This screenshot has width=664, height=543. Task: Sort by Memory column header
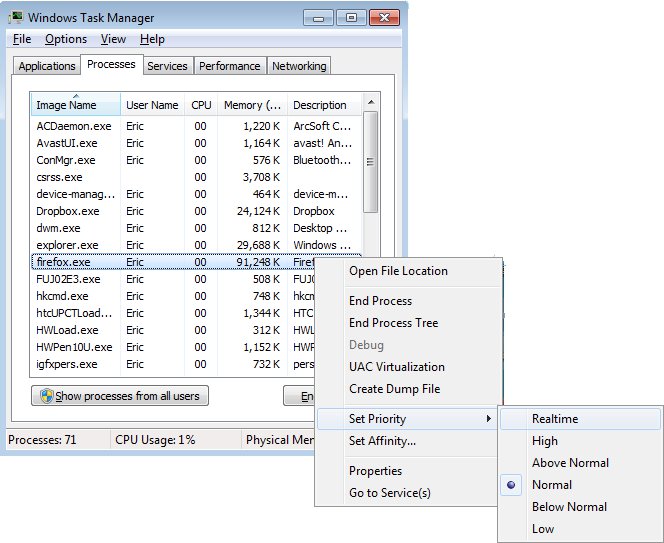[x=252, y=105]
